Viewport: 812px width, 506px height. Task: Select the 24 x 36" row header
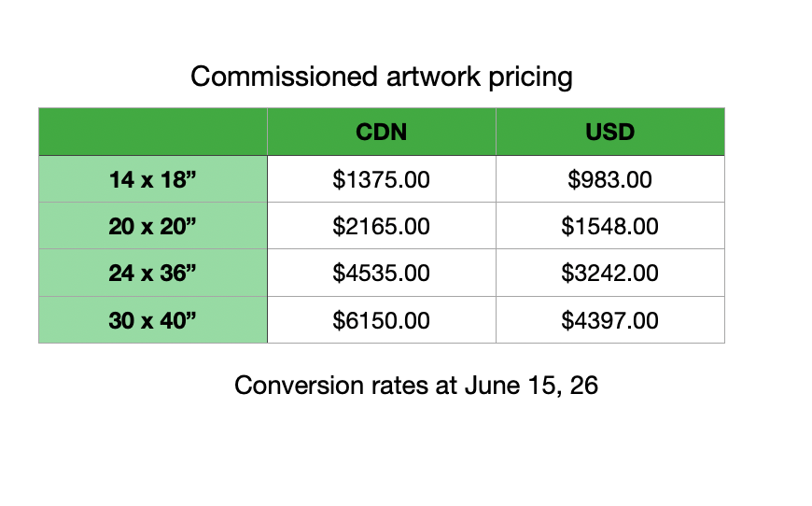click(153, 273)
